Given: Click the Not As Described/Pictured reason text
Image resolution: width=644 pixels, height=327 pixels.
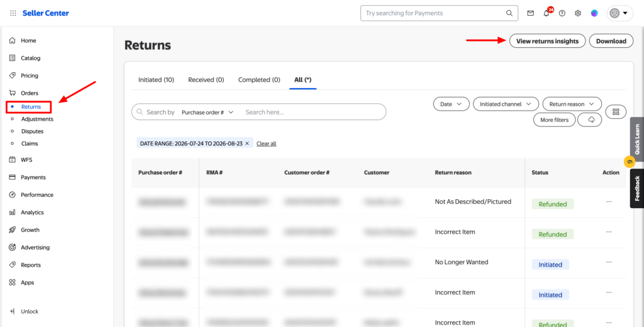Looking at the screenshot, I should pos(473,202).
